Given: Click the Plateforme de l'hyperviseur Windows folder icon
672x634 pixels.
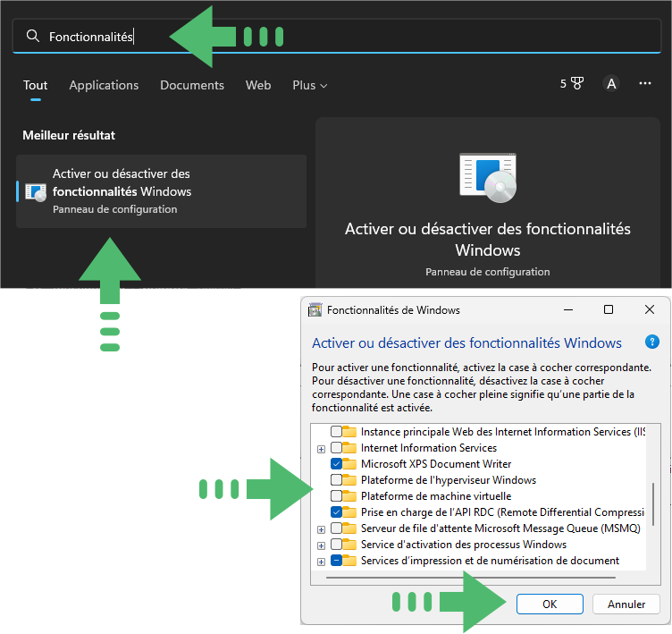Looking at the screenshot, I should pyautogui.click(x=349, y=479).
